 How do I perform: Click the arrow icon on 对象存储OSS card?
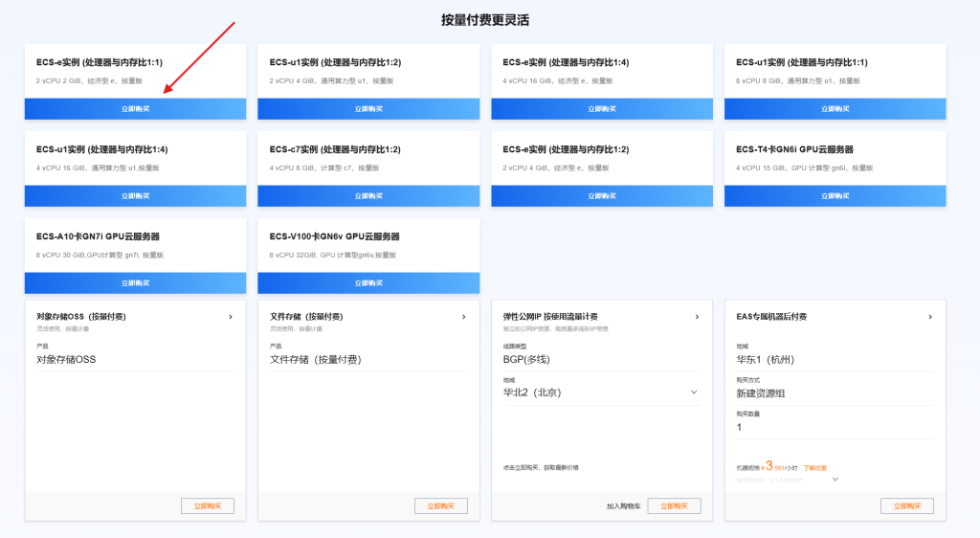(231, 317)
